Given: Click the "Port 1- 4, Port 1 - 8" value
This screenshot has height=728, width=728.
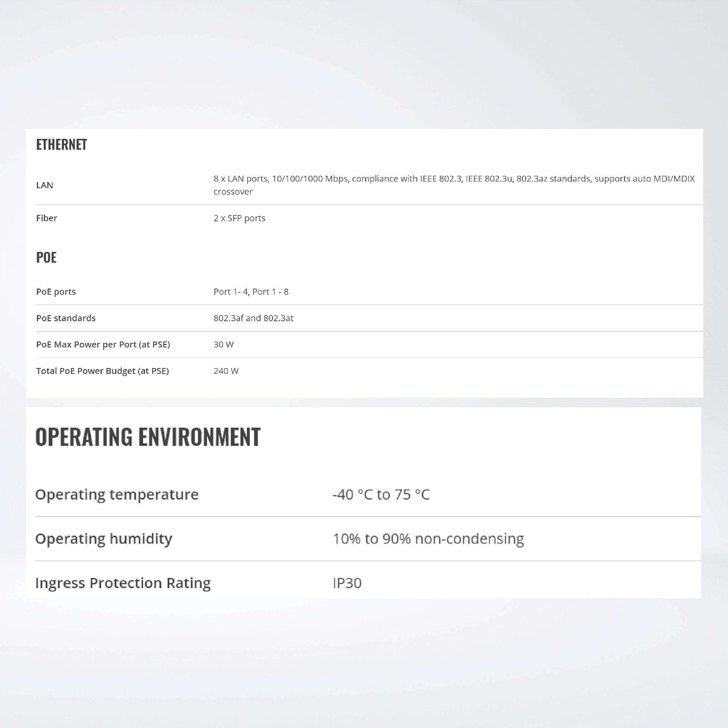Looking at the screenshot, I should 251,292.
